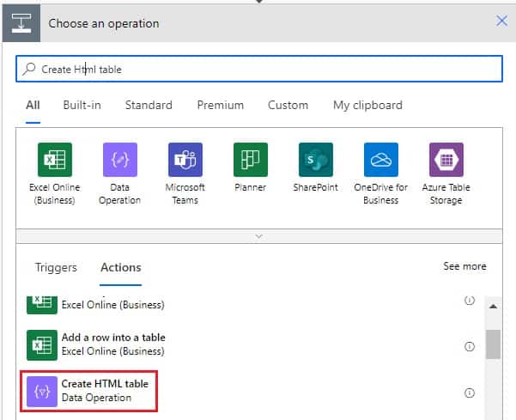Expand the connectors list with chevron
Viewport: 516px width, 420px height.
coord(259,236)
